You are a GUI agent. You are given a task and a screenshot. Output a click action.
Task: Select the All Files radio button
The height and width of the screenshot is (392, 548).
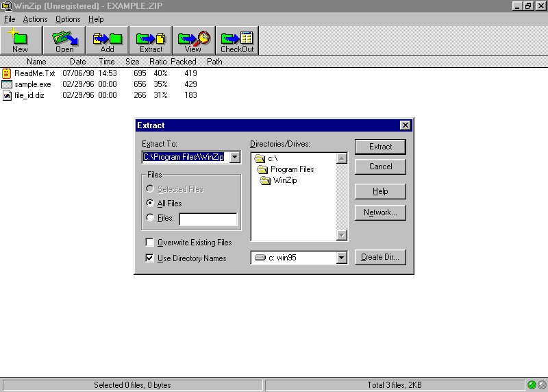coord(150,203)
